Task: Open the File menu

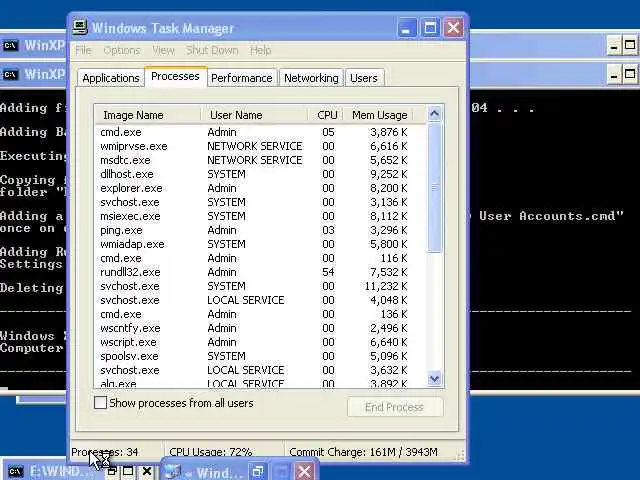Action: pyautogui.click(x=83, y=50)
